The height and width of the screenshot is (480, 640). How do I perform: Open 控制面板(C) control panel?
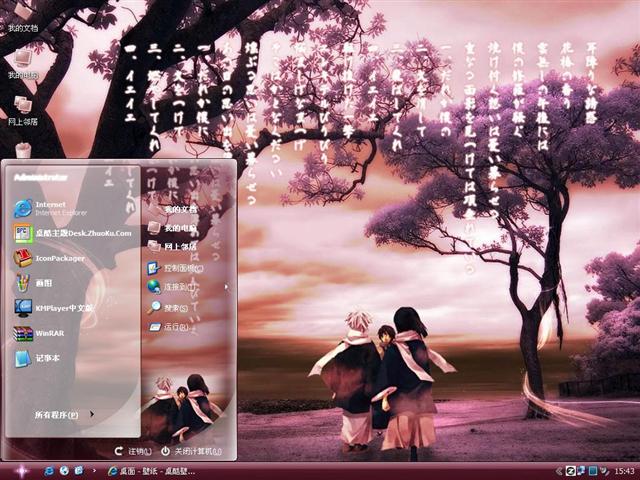click(x=176, y=268)
